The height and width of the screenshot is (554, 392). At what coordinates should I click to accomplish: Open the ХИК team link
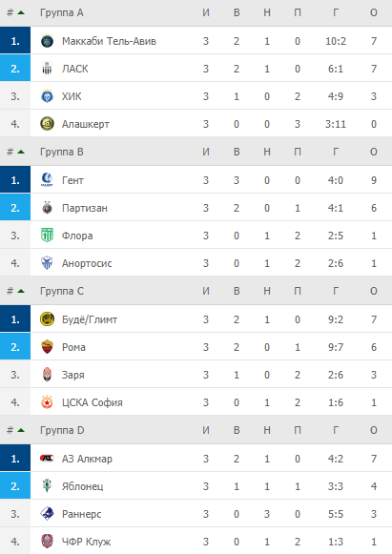point(72,96)
